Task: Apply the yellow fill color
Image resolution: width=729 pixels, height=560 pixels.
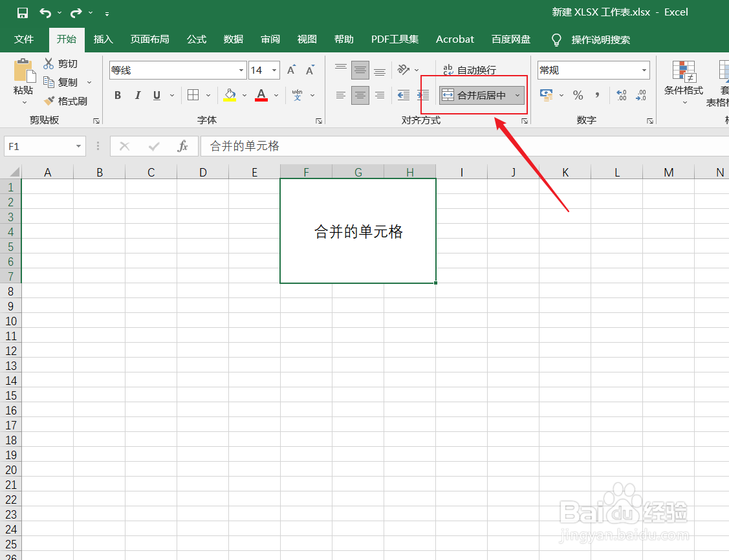Action: pos(230,95)
